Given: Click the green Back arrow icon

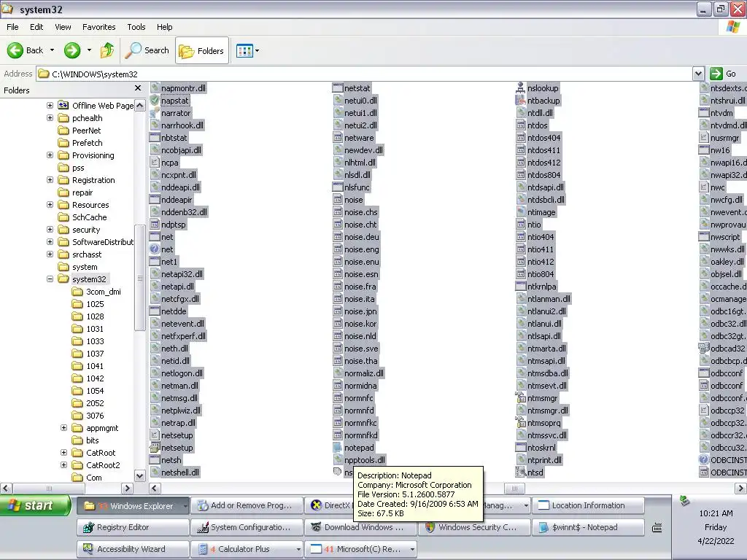Looking at the screenshot, I should pyautogui.click(x=15, y=50).
